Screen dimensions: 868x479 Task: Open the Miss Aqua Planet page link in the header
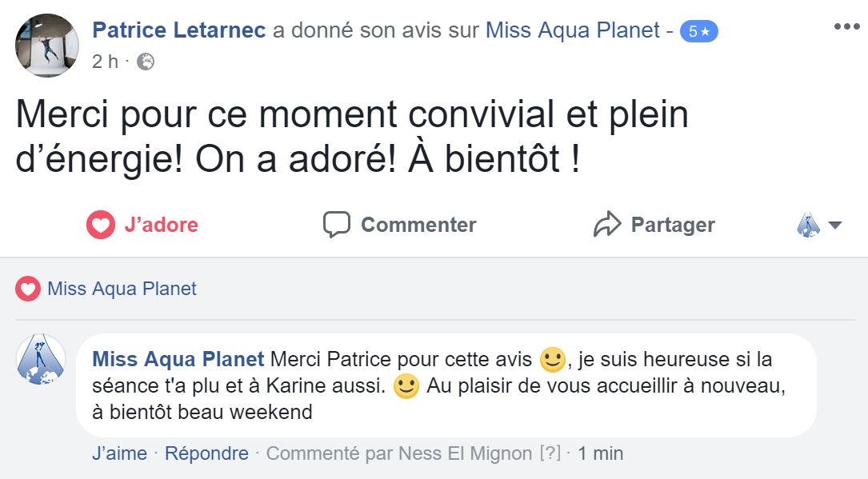[573, 30]
